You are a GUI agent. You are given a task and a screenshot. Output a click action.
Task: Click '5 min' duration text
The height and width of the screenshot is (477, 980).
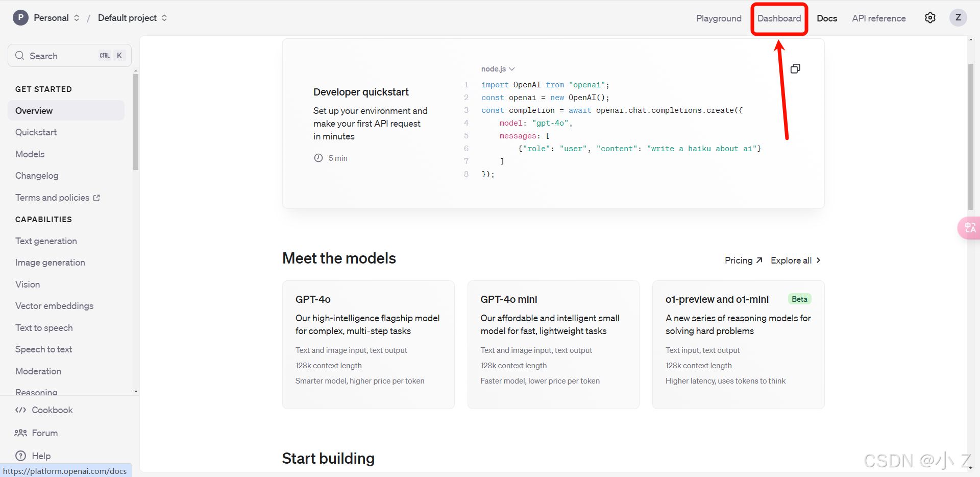[338, 158]
